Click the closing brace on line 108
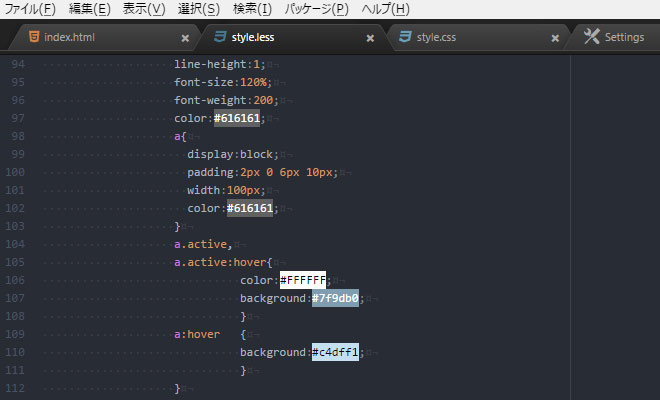The height and width of the screenshot is (400, 660). (243, 316)
